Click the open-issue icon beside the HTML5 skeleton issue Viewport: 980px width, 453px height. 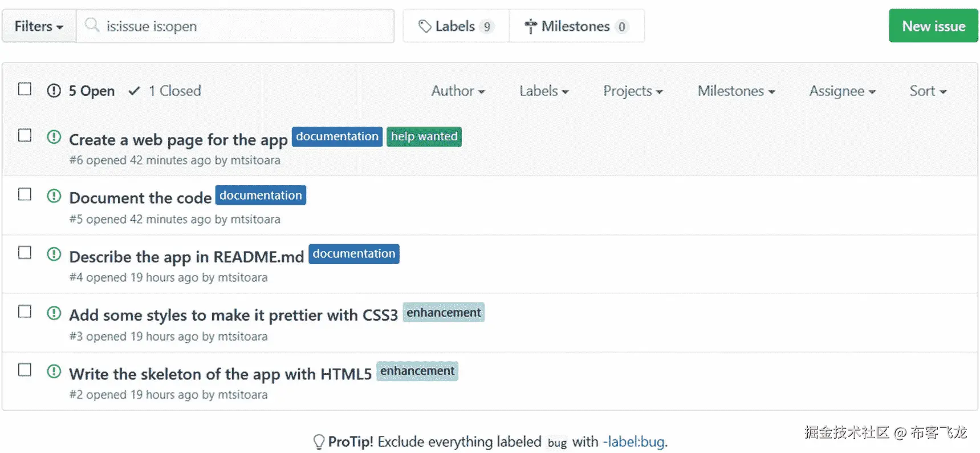pos(54,371)
